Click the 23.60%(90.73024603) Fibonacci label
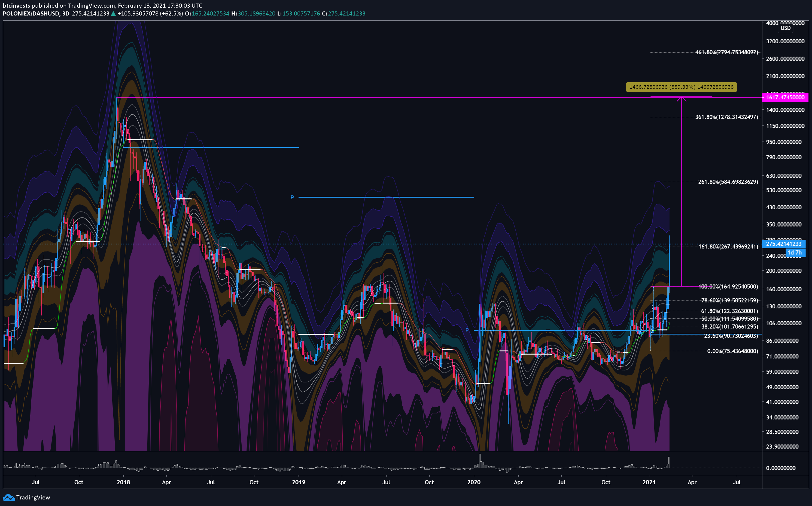This screenshot has height=506, width=812. (x=731, y=336)
